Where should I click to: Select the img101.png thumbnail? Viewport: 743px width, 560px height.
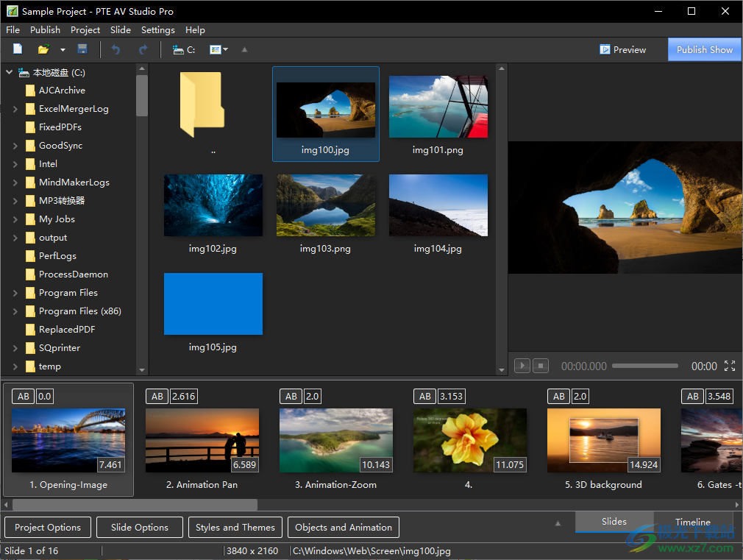[x=438, y=107]
